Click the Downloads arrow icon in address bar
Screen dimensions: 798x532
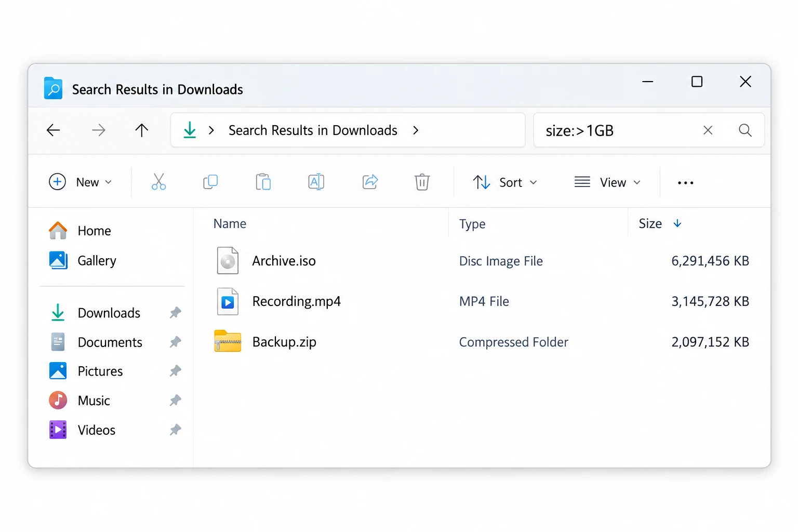[190, 130]
